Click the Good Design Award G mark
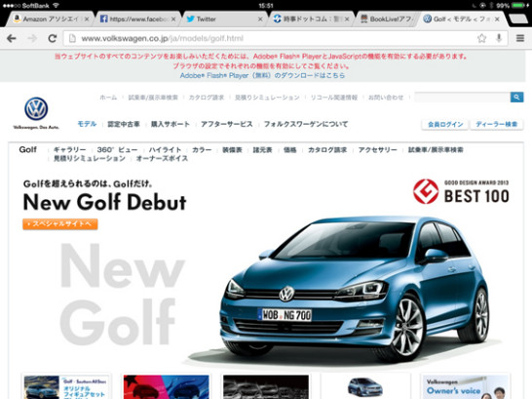Screen dimensions: 532x399 [426, 191]
